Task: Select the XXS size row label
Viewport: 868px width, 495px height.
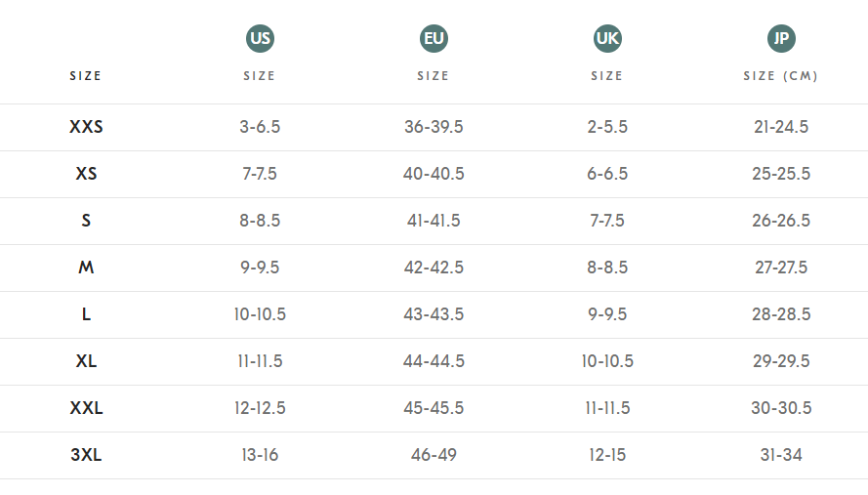Action: click(x=86, y=127)
